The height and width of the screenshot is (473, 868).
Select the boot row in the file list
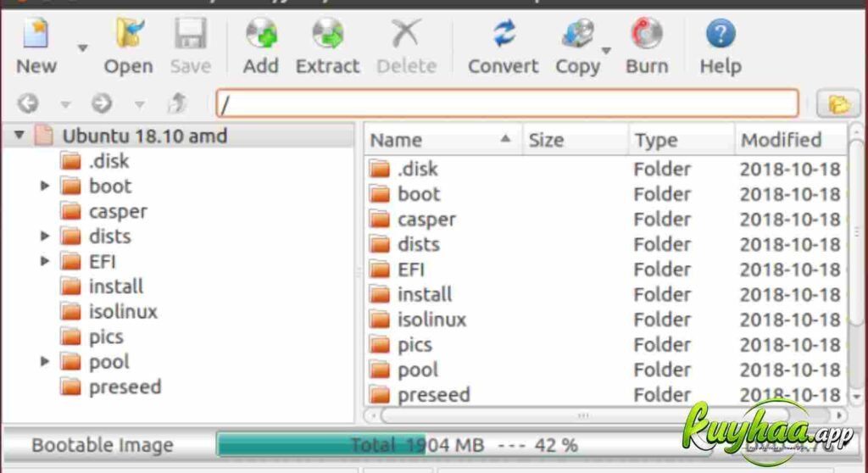point(605,194)
